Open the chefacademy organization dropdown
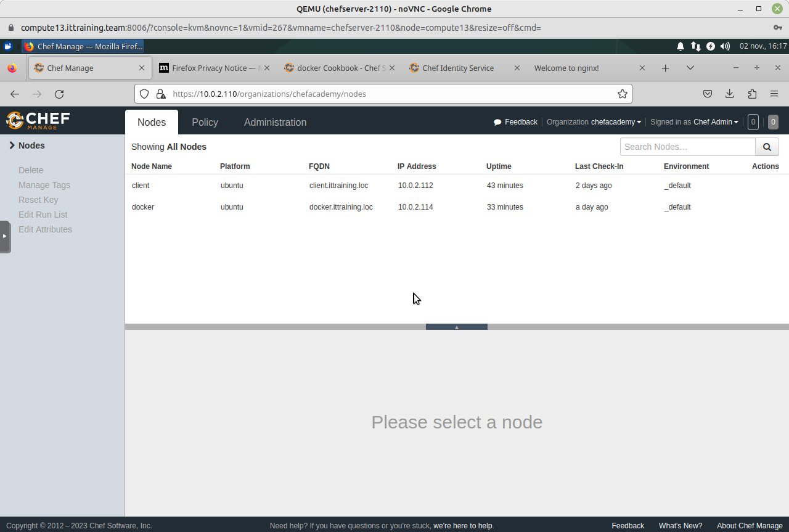Image resolution: width=789 pixels, height=532 pixels. (x=616, y=122)
